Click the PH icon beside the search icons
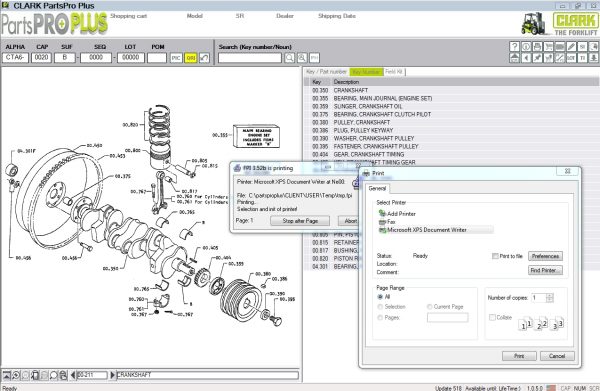This screenshot has height=391, width=600. [x=314, y=58]
